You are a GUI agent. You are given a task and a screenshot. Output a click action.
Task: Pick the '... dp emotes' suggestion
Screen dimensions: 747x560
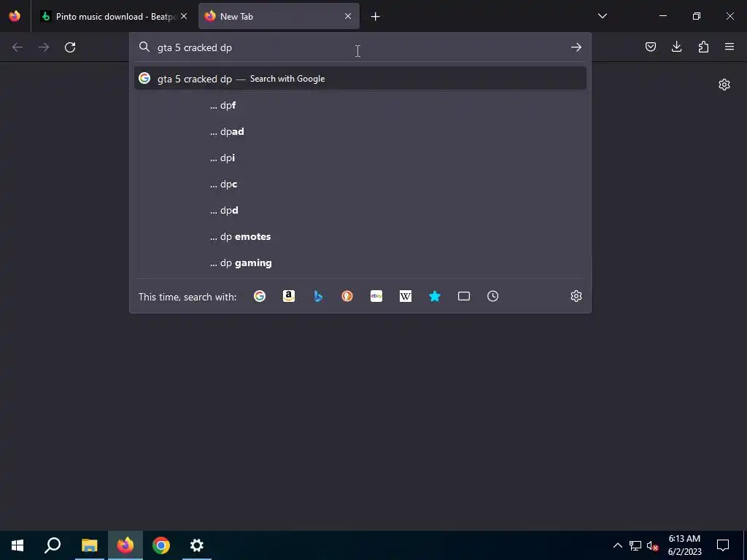tap(360, 237)
